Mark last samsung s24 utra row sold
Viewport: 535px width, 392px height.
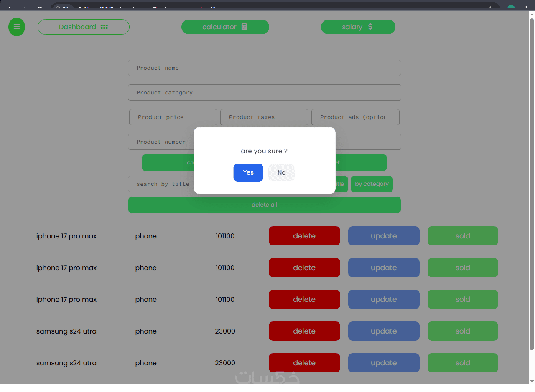463,363
